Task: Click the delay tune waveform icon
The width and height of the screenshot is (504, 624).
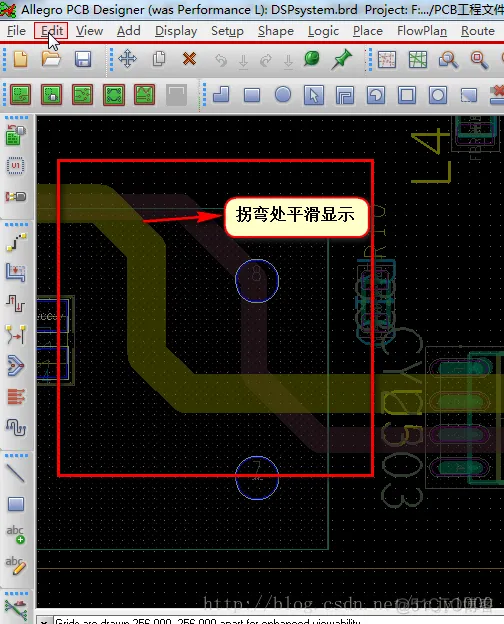Action: click(x=16, y=304)
